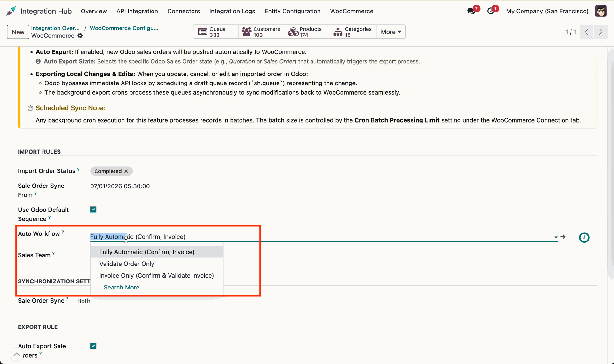The image size is (614, 364).
Task: Open the Queue 333 smart button
Action: 216,32
